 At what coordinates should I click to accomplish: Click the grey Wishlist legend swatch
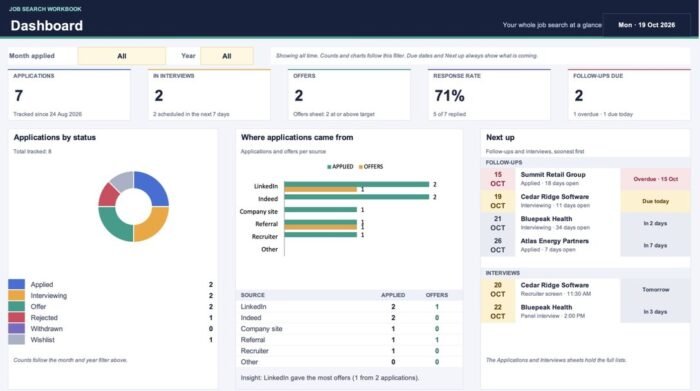click(17, 340)
